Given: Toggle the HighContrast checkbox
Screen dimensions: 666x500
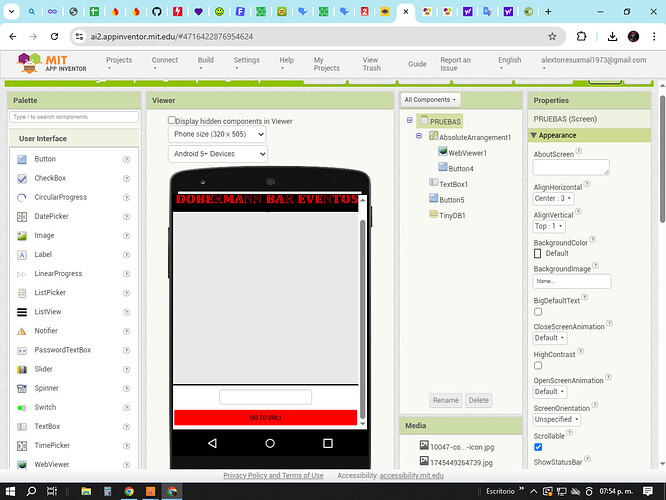Looking at the screenshot, I should [x=538, y=365].
